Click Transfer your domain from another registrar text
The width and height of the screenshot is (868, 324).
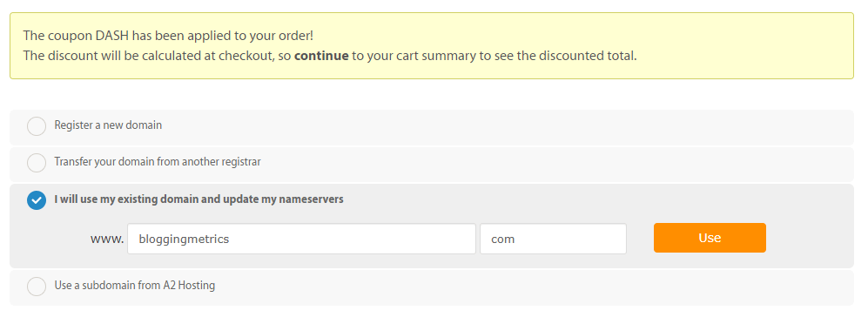[x=158, y=162]
